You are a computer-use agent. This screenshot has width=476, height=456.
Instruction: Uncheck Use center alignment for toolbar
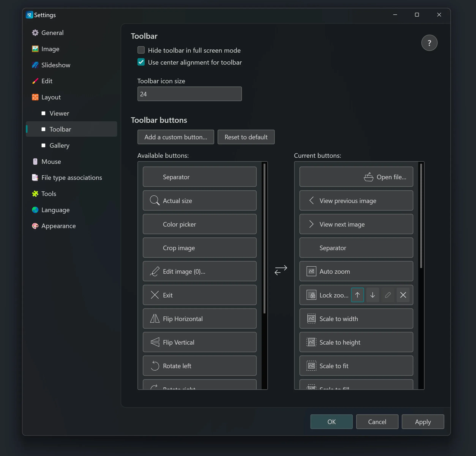pos(141,62)
